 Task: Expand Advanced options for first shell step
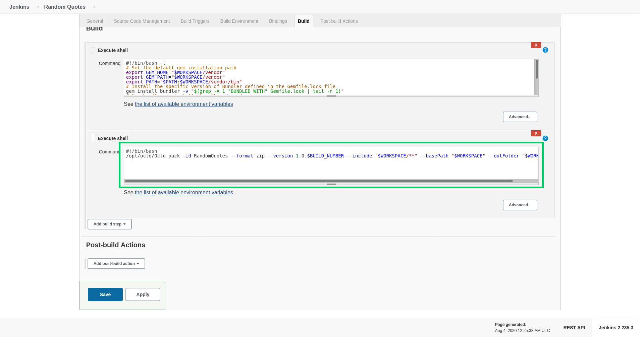(x=520, y=117)
